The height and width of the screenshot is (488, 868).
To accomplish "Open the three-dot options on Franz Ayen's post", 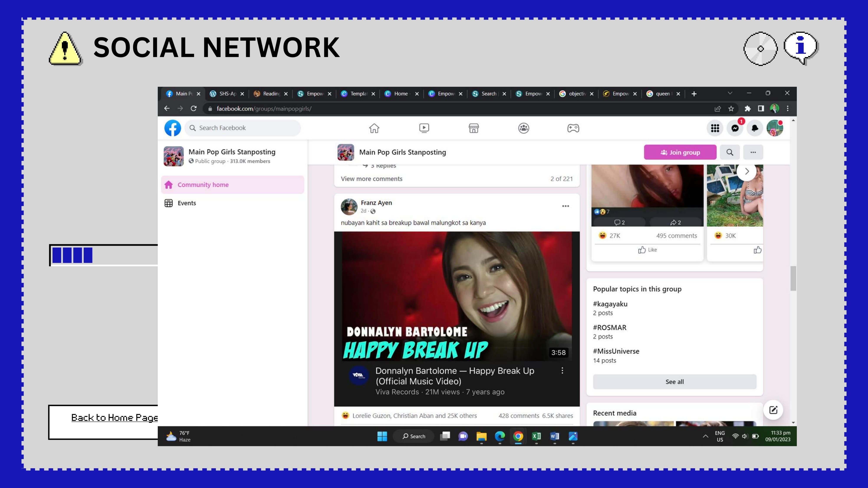I will 566,206.
